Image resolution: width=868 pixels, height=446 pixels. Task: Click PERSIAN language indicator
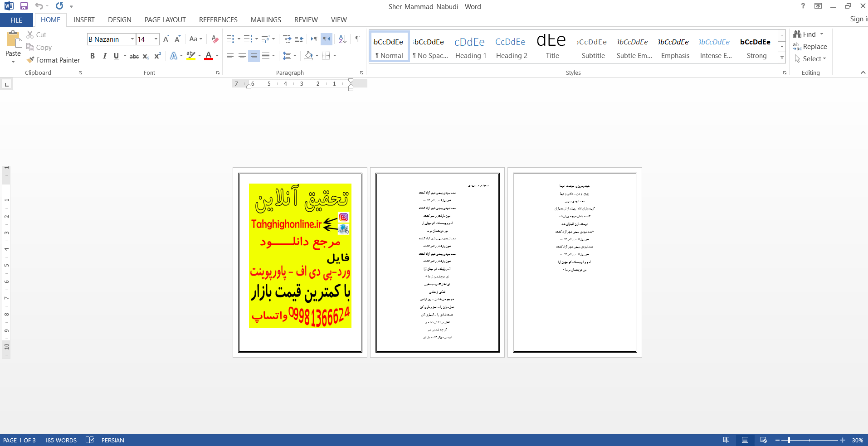click(113, 440)
